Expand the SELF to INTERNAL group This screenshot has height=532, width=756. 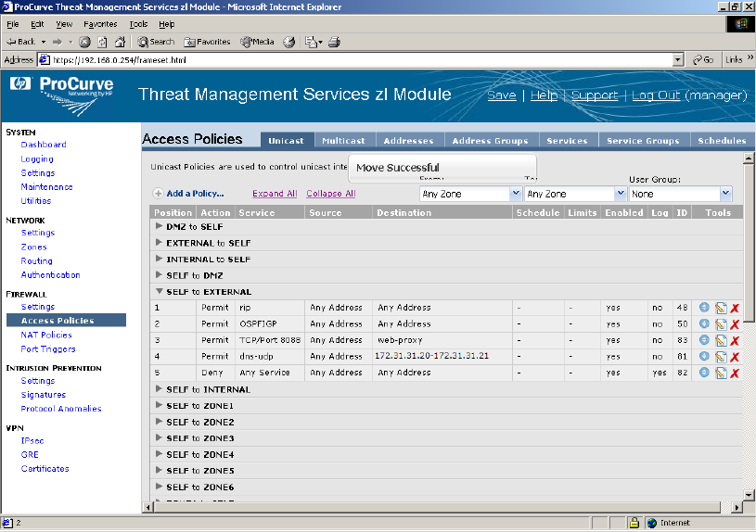coord(159,388)
